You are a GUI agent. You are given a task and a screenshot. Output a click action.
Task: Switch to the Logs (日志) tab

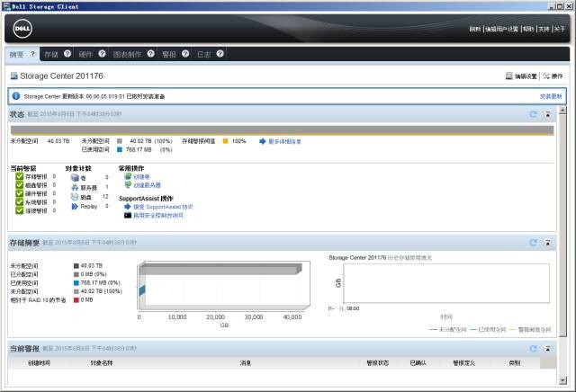204,54
